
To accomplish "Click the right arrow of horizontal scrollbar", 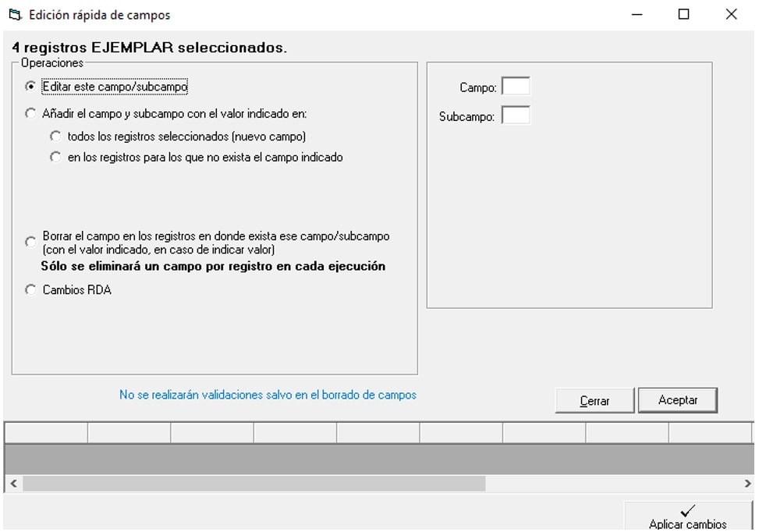I will [x=747, y=483].
